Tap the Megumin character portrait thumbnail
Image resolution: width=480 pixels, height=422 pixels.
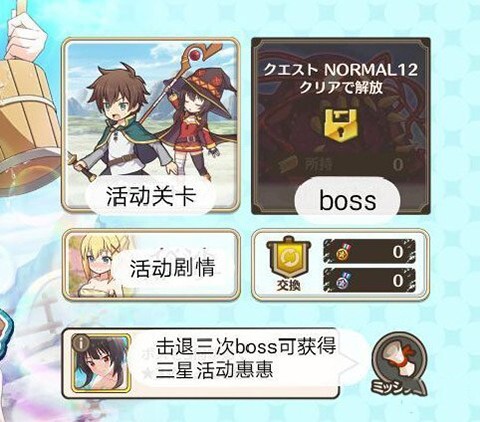click(101, 363)
